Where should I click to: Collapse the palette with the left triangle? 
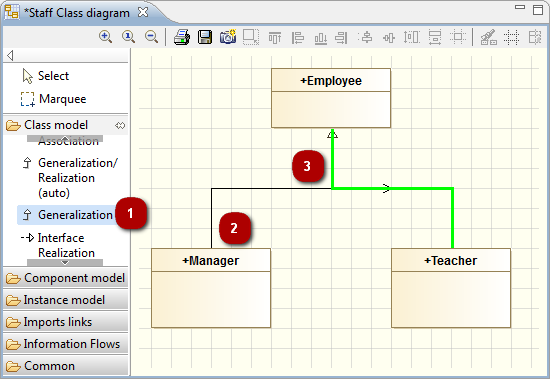[10, 55]
